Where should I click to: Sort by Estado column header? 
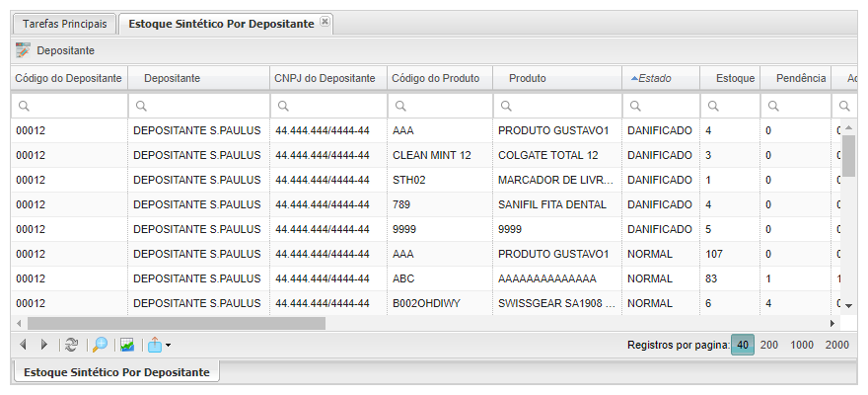pyautogui.click(x=661, y=78)
